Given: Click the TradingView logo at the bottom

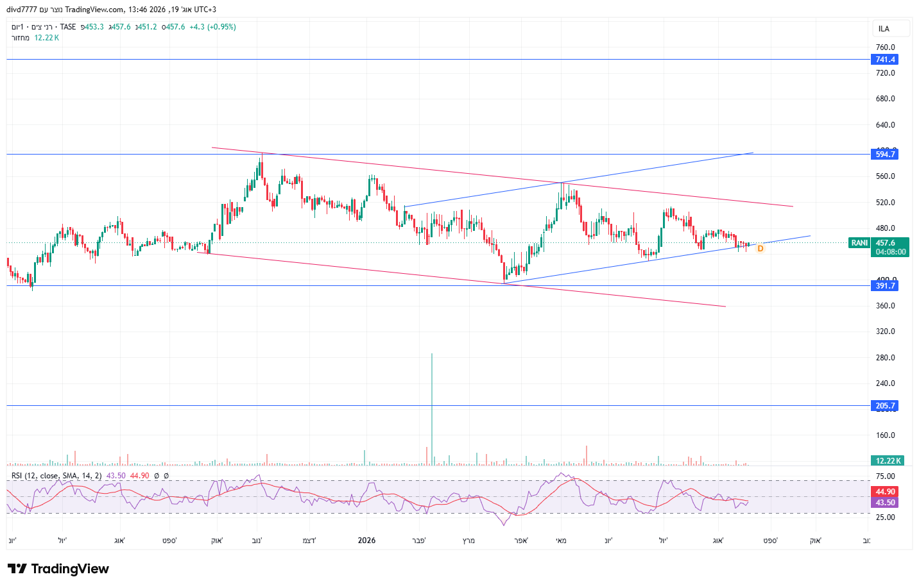Looking at the screenshot, I should [x=58, y=569].
